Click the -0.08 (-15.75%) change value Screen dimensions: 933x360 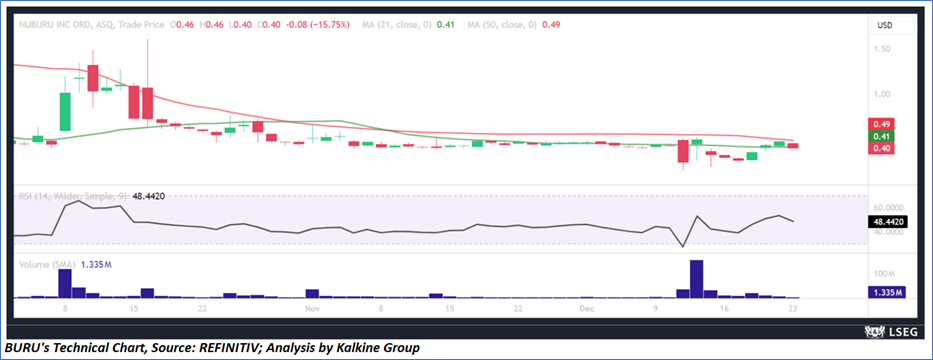(x=318, y=25)
